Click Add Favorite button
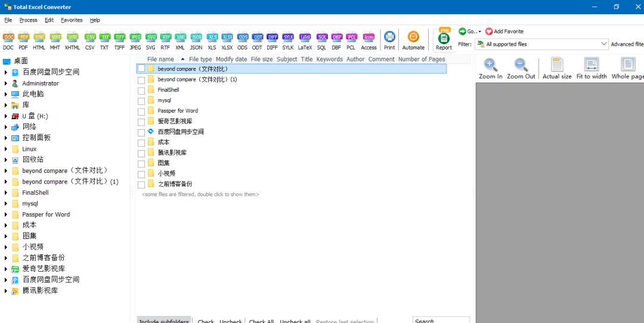The height and width of the screenshot is (323, 644). click(504, 31)
